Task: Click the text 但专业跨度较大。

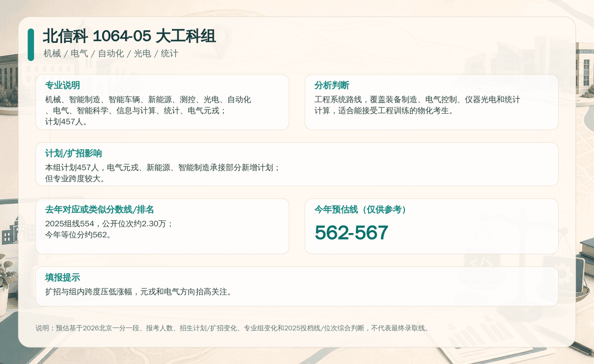Action: click(x=75, y=178)
